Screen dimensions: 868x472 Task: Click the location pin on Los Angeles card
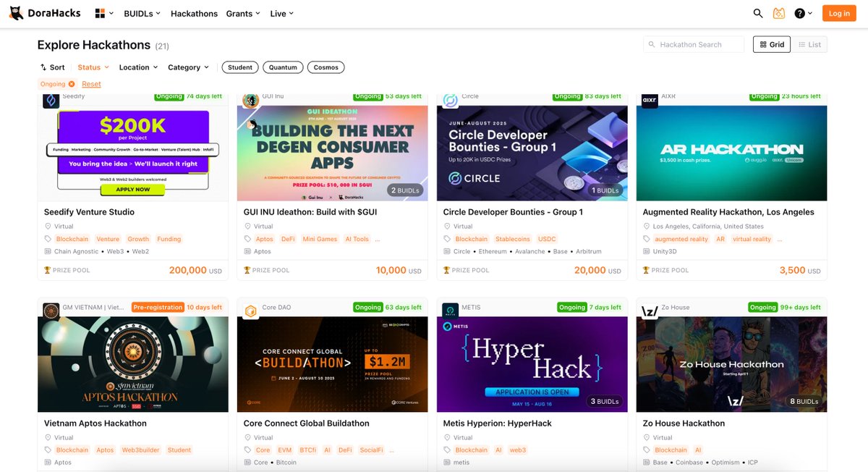[x=647, y=227]
